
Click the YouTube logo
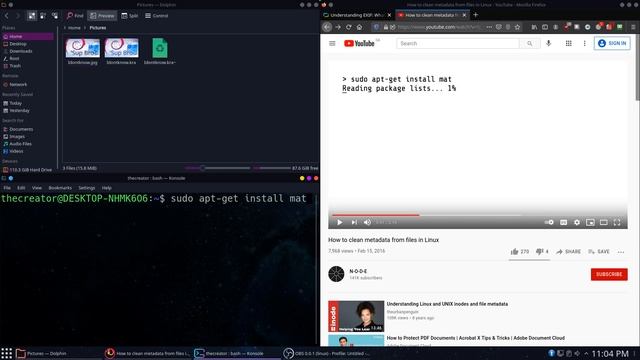(x=359, y=43)
